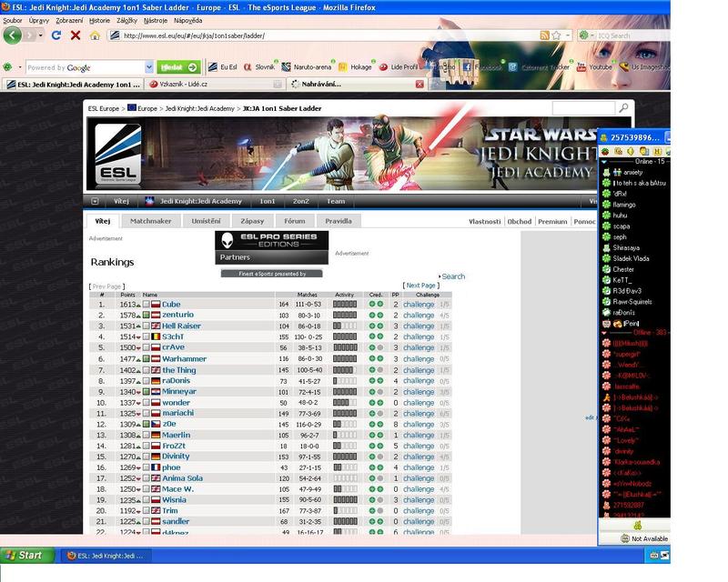The image size is (728, 582).
Task: Click challenge link for zenturio
Action: pos(419,316)
